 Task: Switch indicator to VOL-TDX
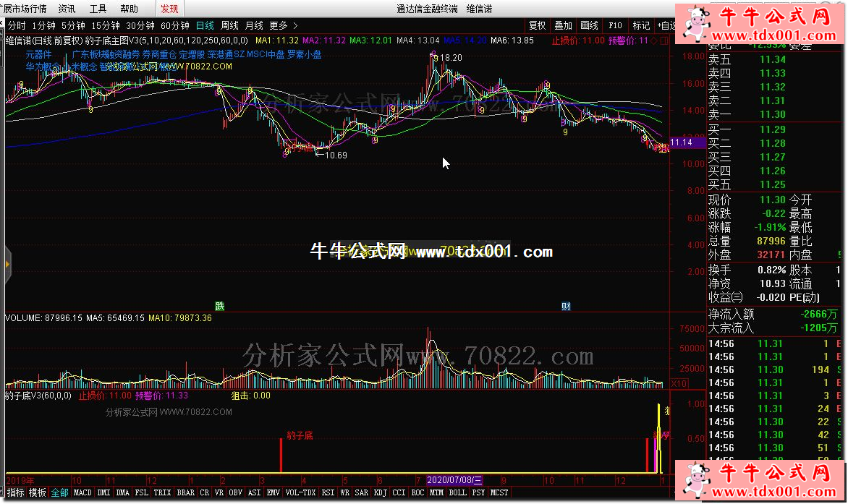click(x=301, y=492)
